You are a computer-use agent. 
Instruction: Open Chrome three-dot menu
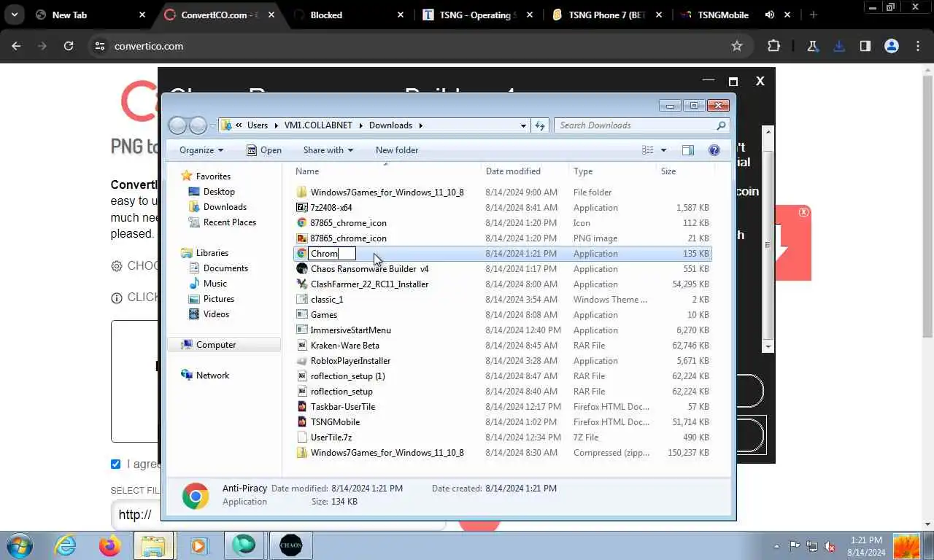click(918, 46)
